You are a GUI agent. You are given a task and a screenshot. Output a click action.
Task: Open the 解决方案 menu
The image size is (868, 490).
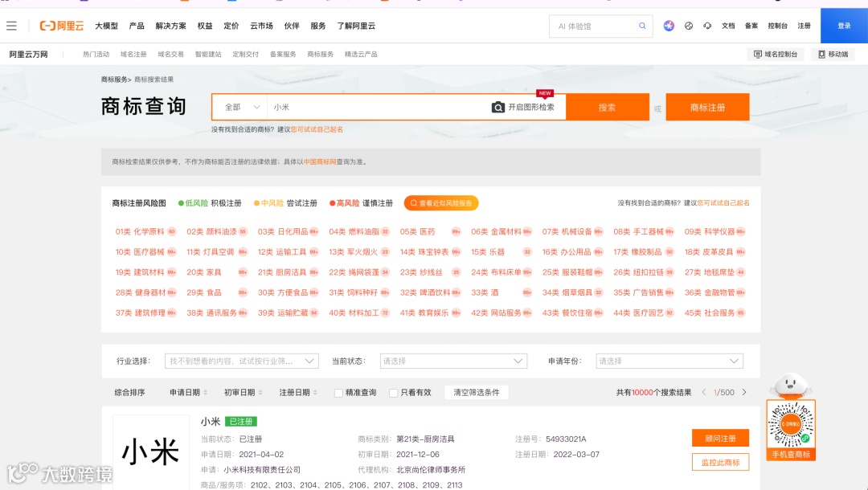click(x=170, y=26)
